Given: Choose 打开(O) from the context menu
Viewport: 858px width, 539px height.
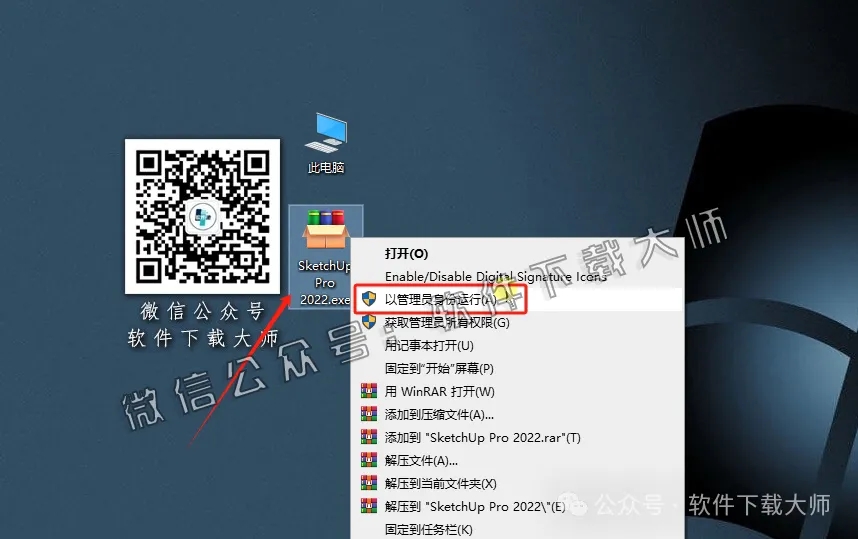Looking at the screenshot, I should coord(406,253).
